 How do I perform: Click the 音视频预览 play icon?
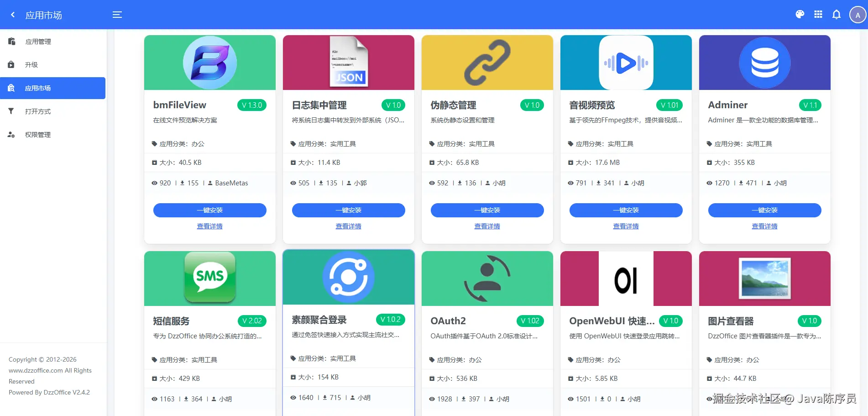626,63
